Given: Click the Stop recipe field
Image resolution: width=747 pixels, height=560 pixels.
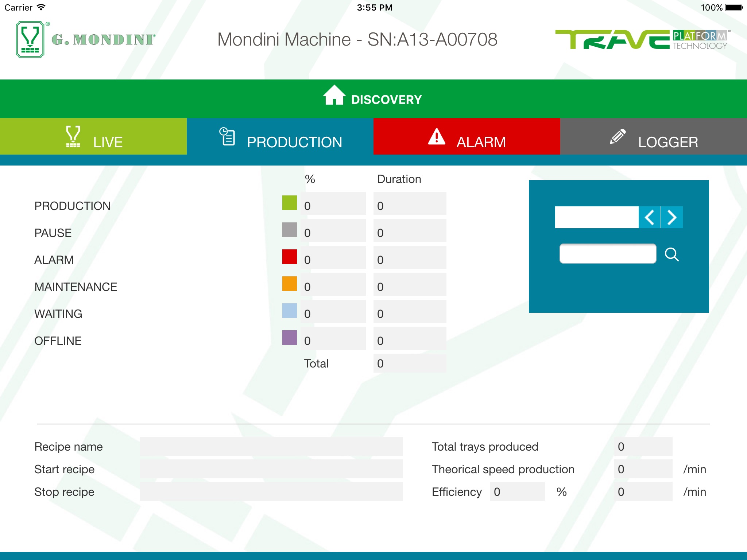Looking at the screenshot, I should (x=271, y=491).
